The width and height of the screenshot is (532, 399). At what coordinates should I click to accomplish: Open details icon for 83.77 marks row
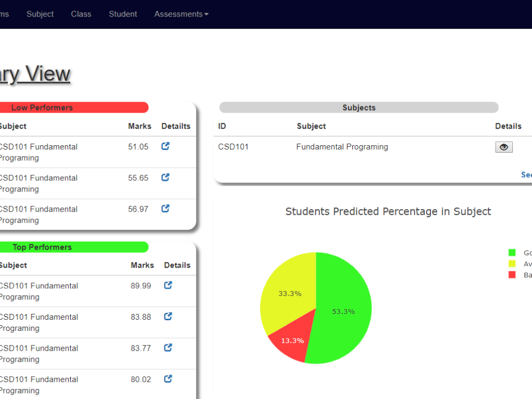168,348
